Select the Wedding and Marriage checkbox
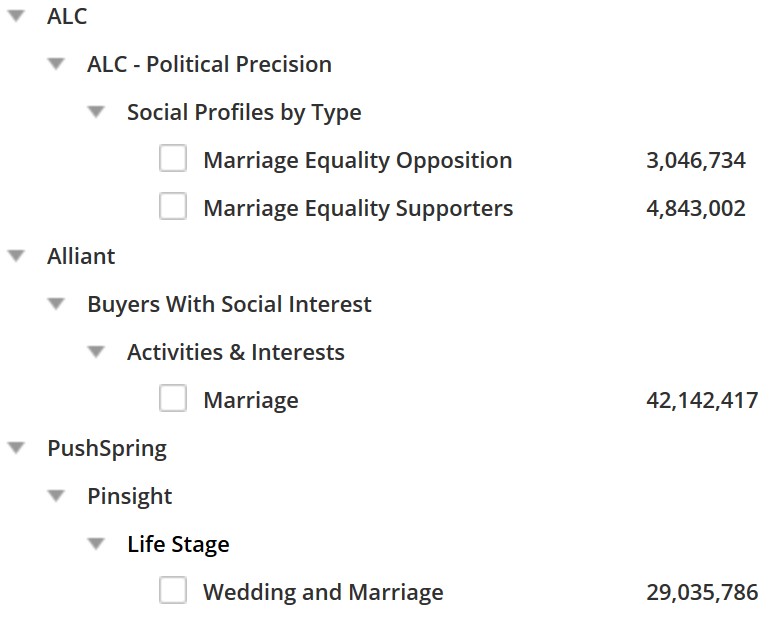 tap(173, 591)
